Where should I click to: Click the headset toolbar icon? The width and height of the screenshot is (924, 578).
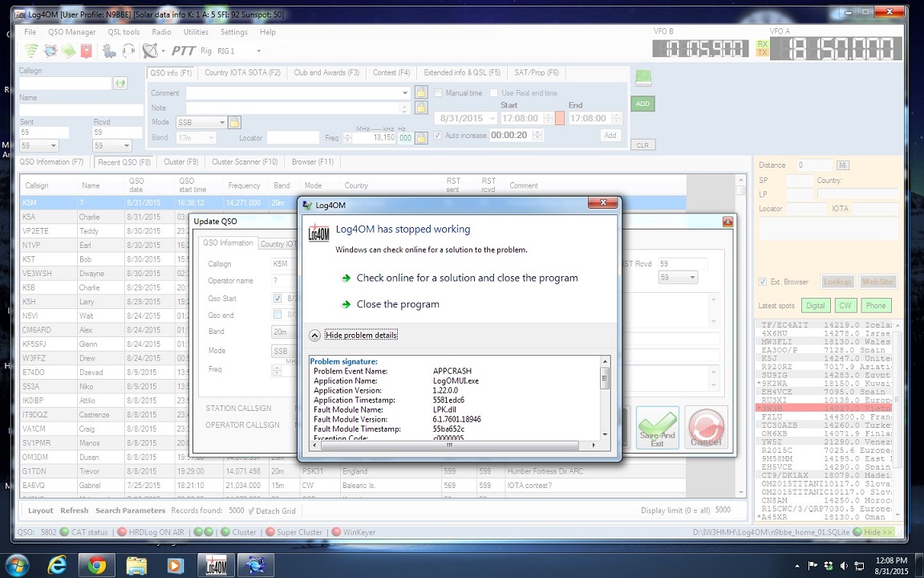tap(128, 51)
